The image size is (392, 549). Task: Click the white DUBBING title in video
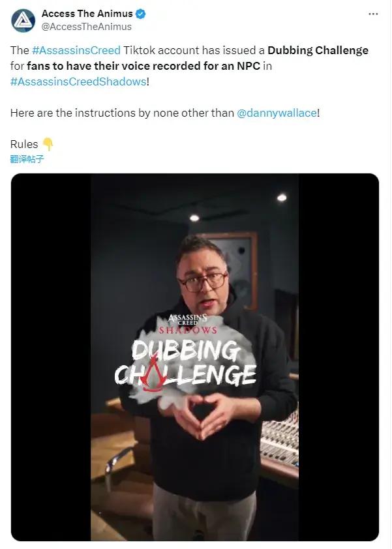(186, 351)
